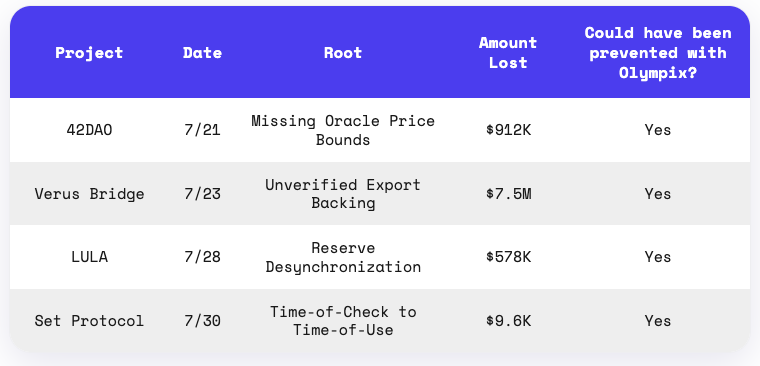Click the Project column header
This screenshot has width=760, height=366.
pos(89,52)
